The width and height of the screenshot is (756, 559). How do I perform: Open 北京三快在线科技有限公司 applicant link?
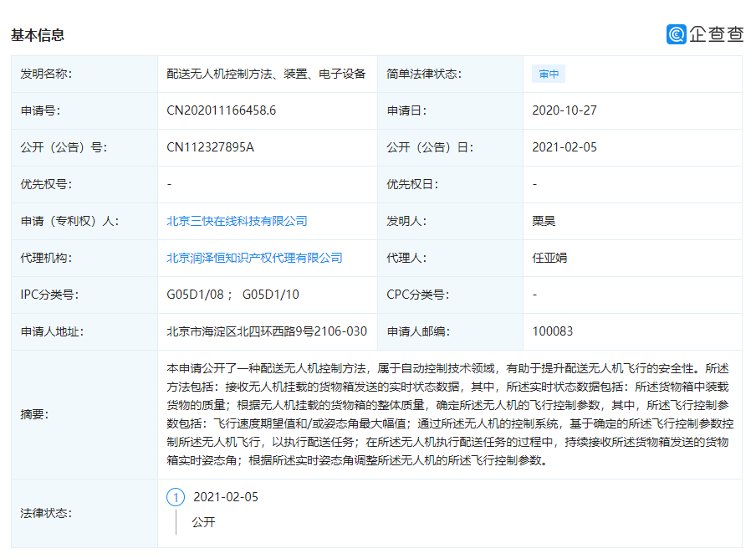(x=237, y=221)
